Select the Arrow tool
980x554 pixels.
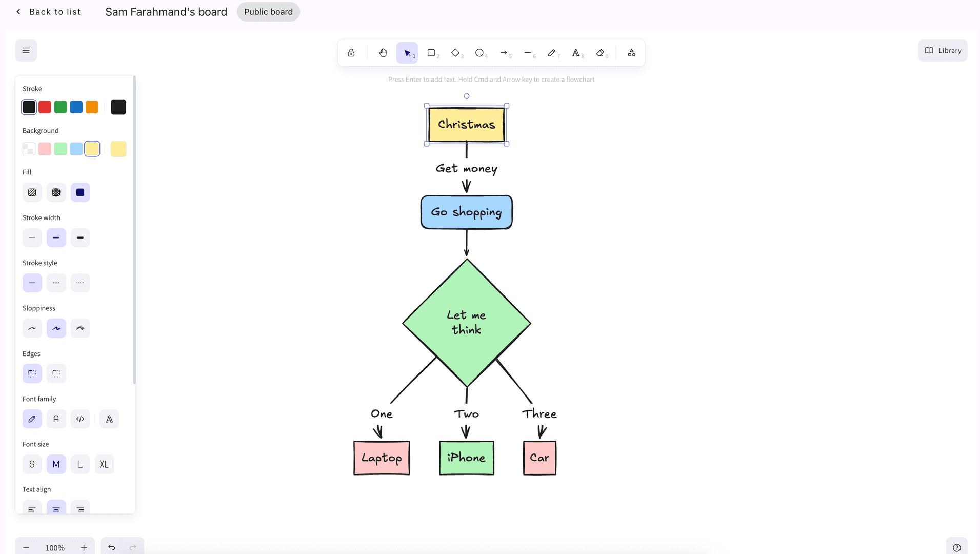(x=504, y=52)
